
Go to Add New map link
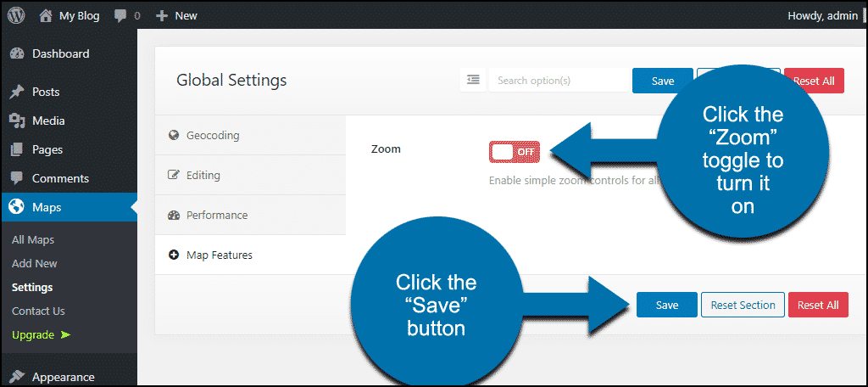point(35,264)
